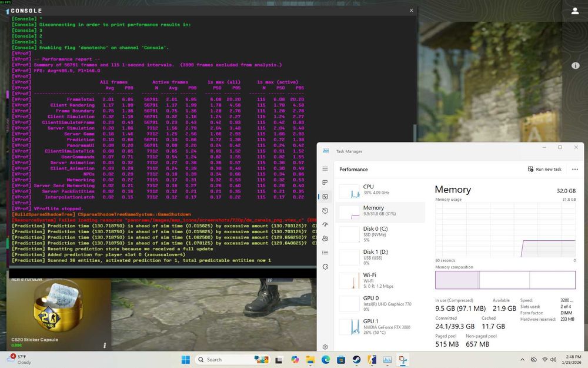Open Windows Start menu
Viewport: 588px width, 368px height.
(186, 360)
